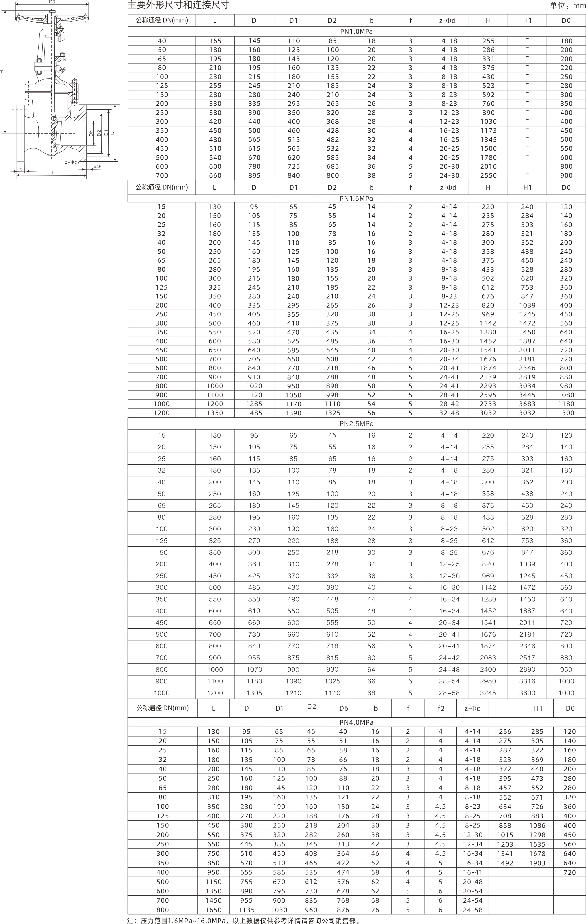586x924 pixels.
Task: Select the H value 3245 in PN2.5MPa
Action: tap(488, 693)
